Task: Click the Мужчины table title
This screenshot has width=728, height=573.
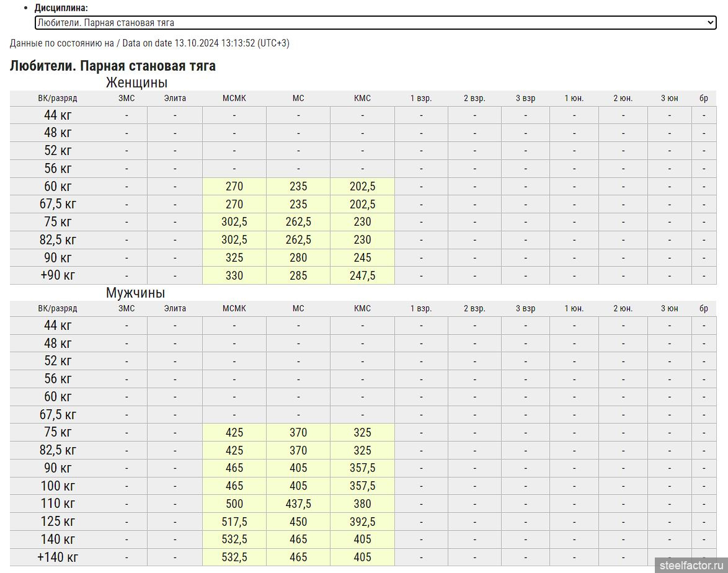Action: coord(135,293)
